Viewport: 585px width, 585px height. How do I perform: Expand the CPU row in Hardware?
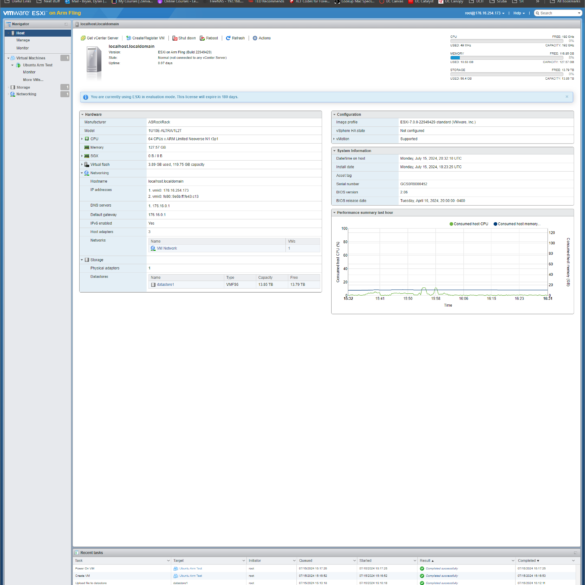(x=82, y=139)
